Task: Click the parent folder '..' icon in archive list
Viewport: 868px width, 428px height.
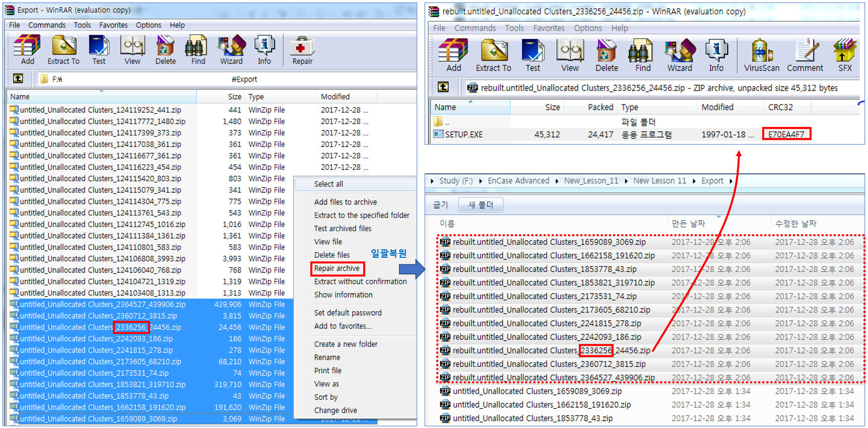Action: click(438, 122)
